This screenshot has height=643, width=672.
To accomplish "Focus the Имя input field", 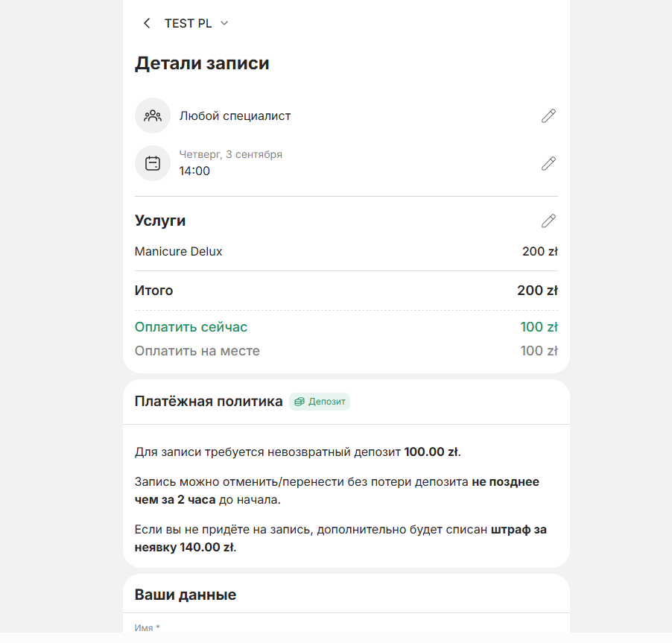I will pos(346,627).
